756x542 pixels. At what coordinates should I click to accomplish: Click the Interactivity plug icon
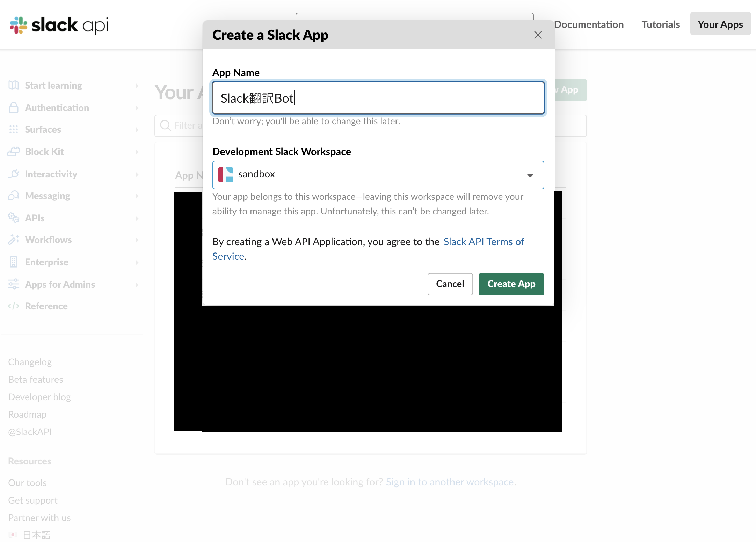click(14, 174)
